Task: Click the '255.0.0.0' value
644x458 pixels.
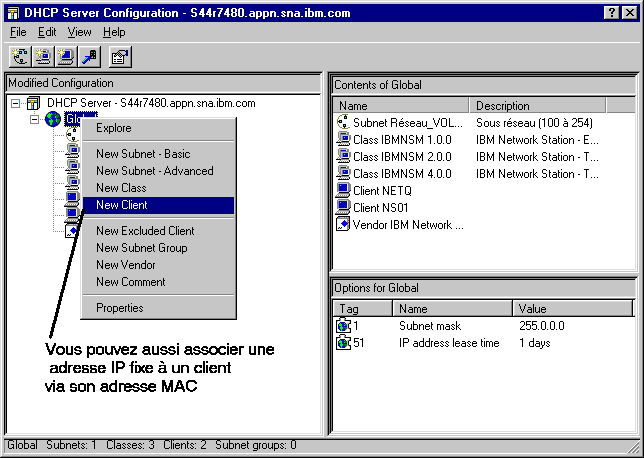Action: pos(542,326)
